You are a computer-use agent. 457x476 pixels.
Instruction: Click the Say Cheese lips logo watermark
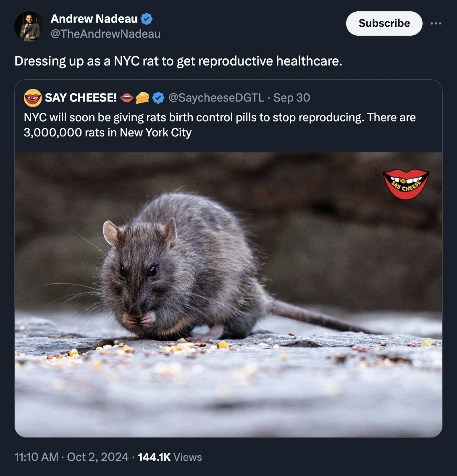click(406, 184)
